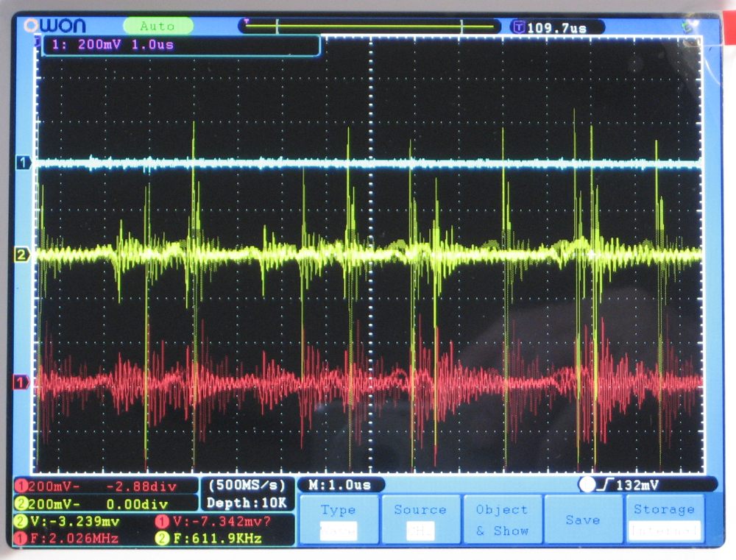Click the USB status icon at top right
Image resolution: width=736 pixels, height=560 pixels.
(688, 26)
